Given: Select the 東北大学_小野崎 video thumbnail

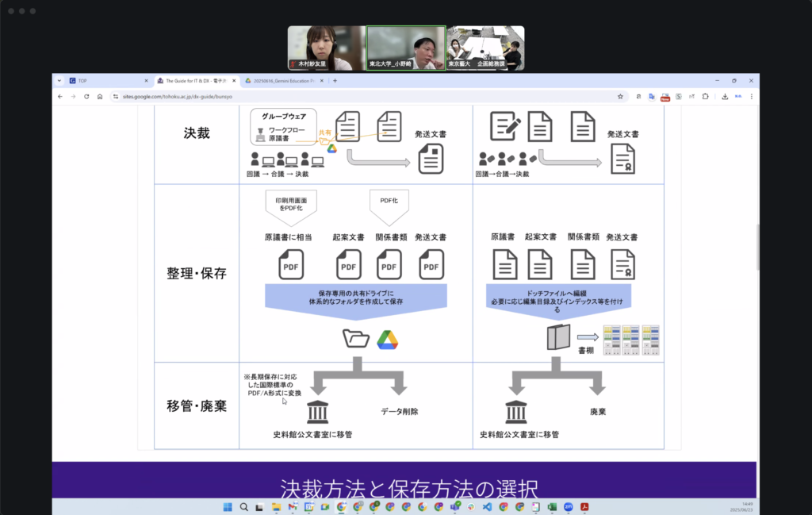Looking at the screenshot, I should click(x=406, y=48).
